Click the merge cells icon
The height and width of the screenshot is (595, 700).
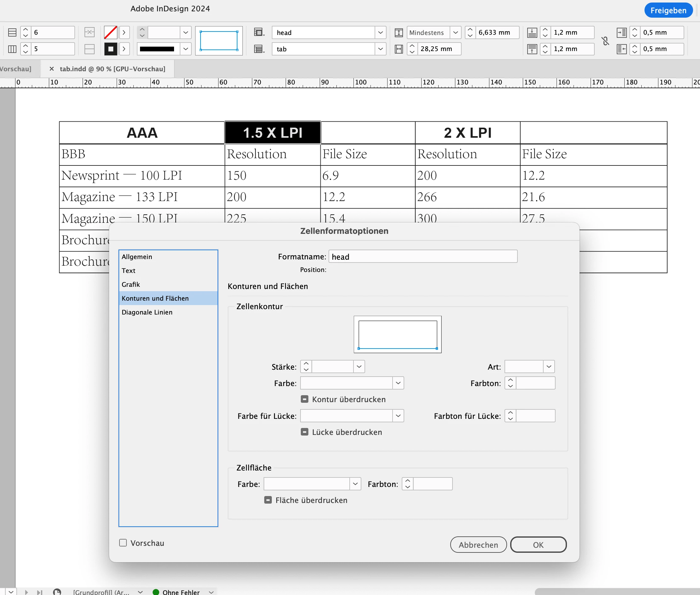point(89,32)
